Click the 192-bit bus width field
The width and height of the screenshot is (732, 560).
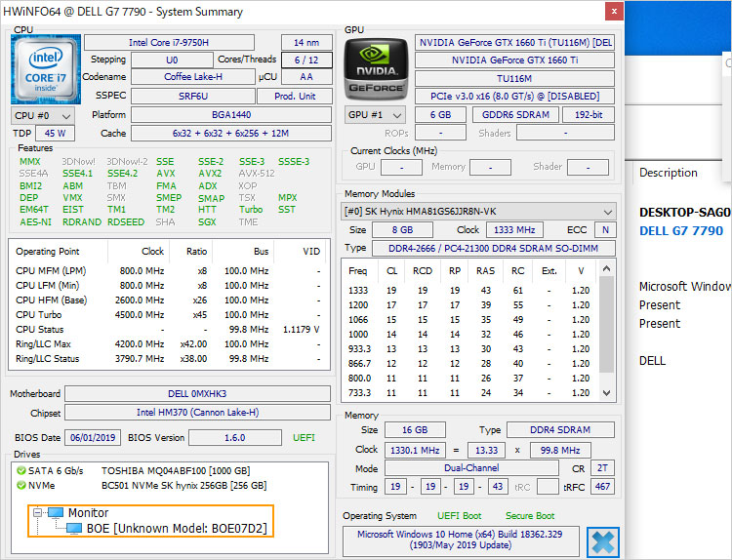tap(589, 115)
